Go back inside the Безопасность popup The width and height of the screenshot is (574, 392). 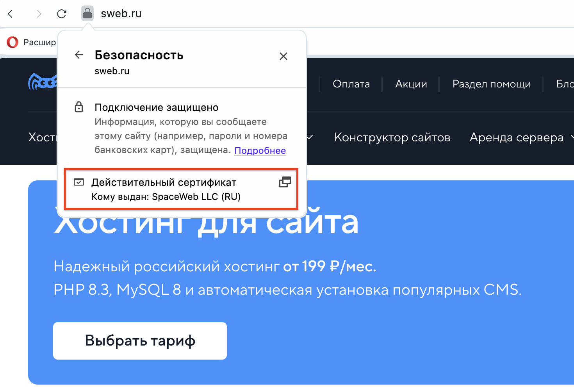79,55
